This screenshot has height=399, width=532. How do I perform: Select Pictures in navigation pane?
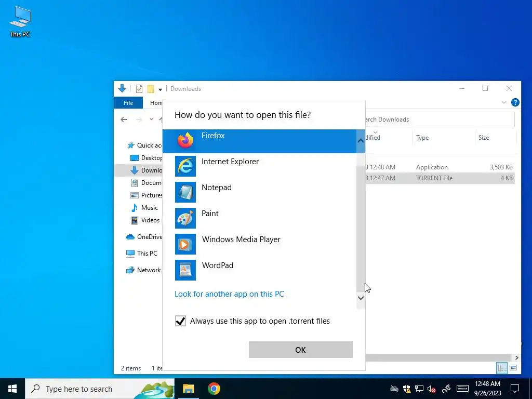[x=147, y=195]
